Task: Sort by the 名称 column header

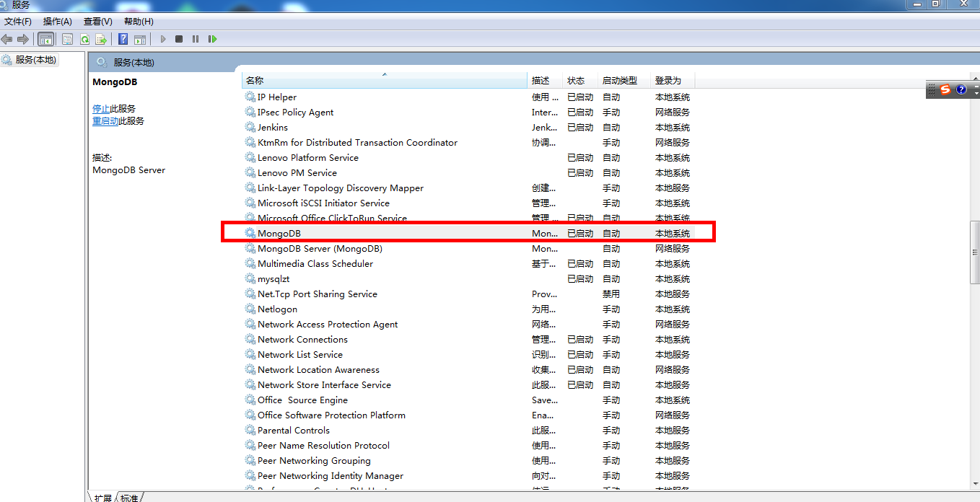Action: pos(385,80)
